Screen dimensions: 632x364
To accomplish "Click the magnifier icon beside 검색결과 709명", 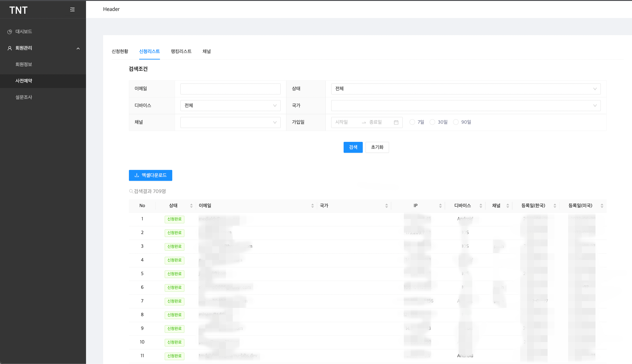I will click(131, 191).
